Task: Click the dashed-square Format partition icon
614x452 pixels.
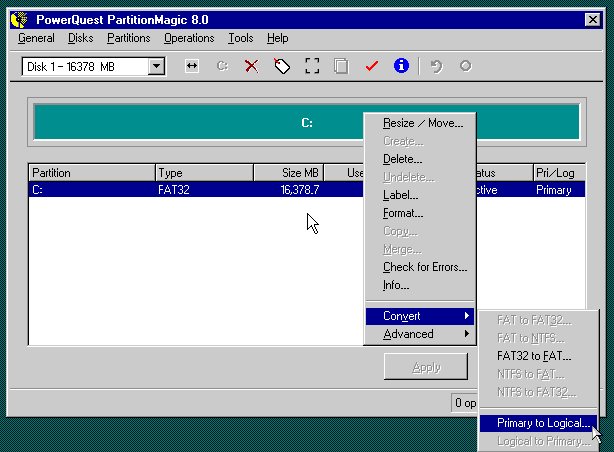Action: pos(312,66)
